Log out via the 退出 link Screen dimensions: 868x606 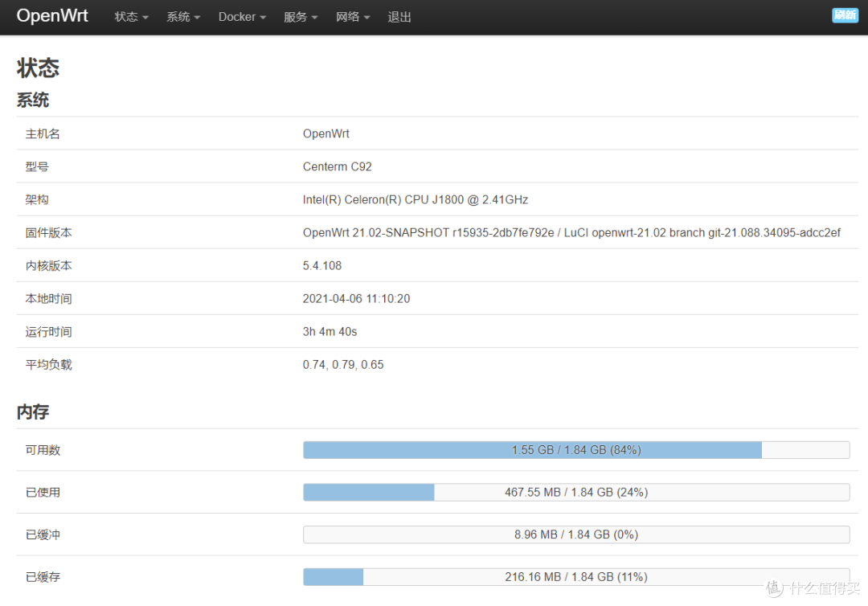click(399, 17)
